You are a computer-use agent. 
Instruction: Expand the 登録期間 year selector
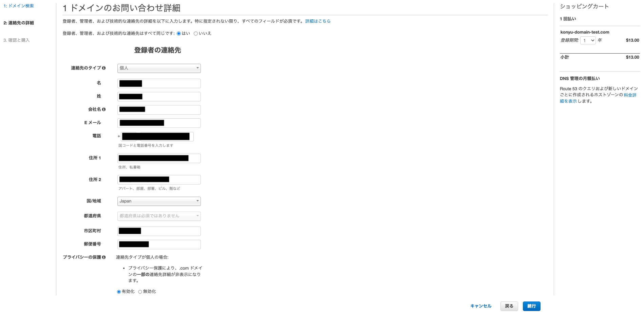588,40
